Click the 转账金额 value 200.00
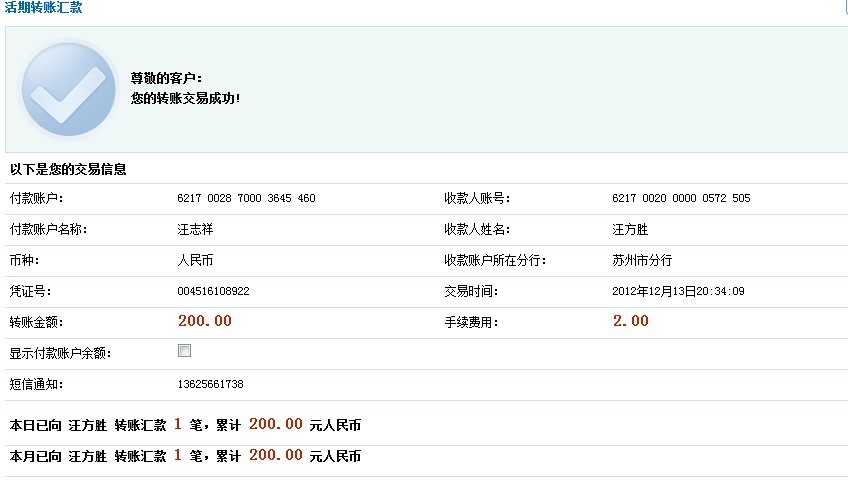Screen dimensions: 848x480 205,322
